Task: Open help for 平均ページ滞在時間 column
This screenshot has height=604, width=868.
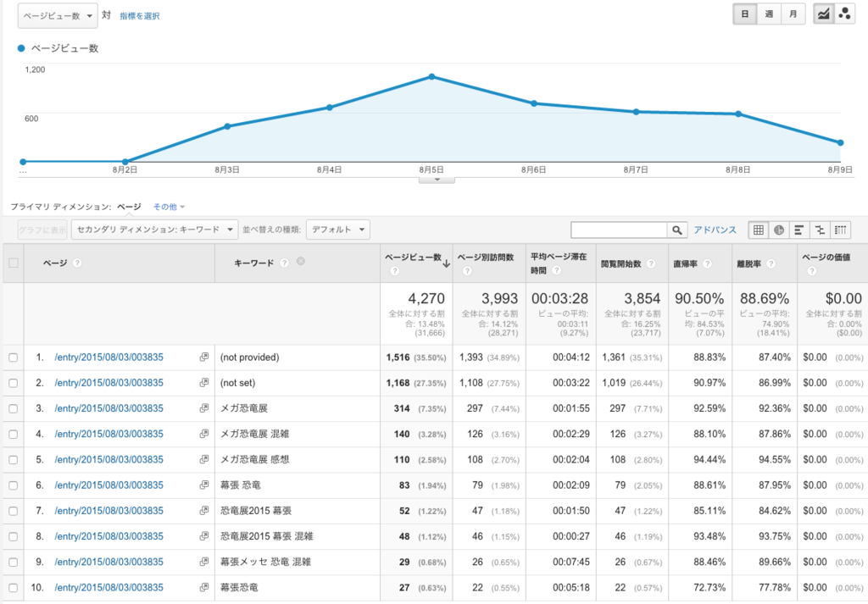Action: coord(557,270)
